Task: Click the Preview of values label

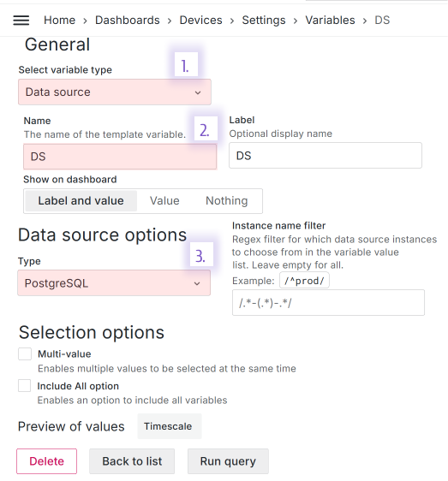Action: 71,426
